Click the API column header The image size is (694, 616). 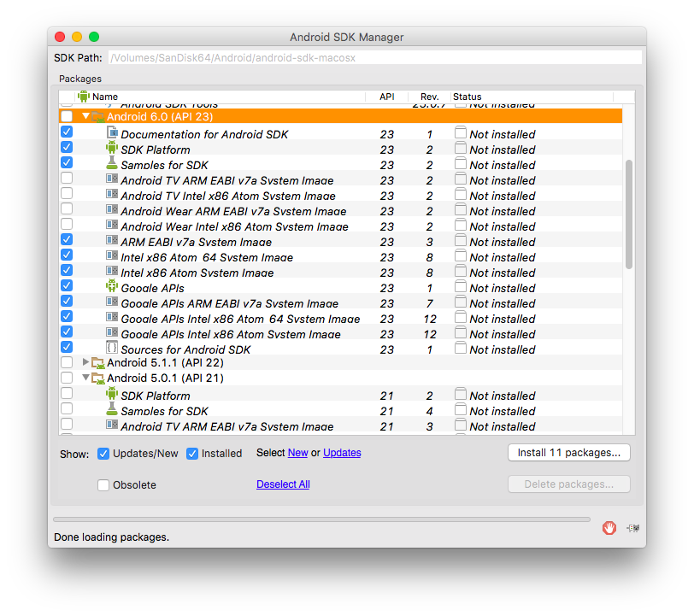point(387,97)
